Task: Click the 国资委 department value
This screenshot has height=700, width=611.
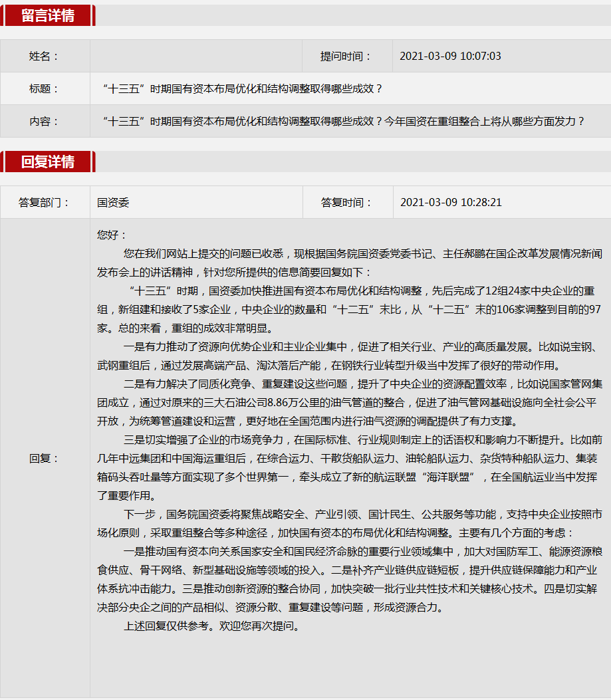Action: click(x=113, y=203)
